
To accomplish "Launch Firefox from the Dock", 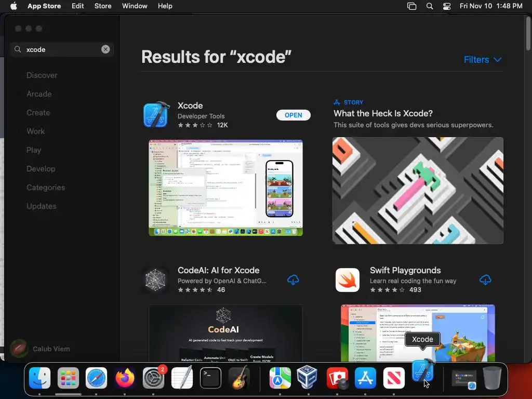I will coord(125,378).
